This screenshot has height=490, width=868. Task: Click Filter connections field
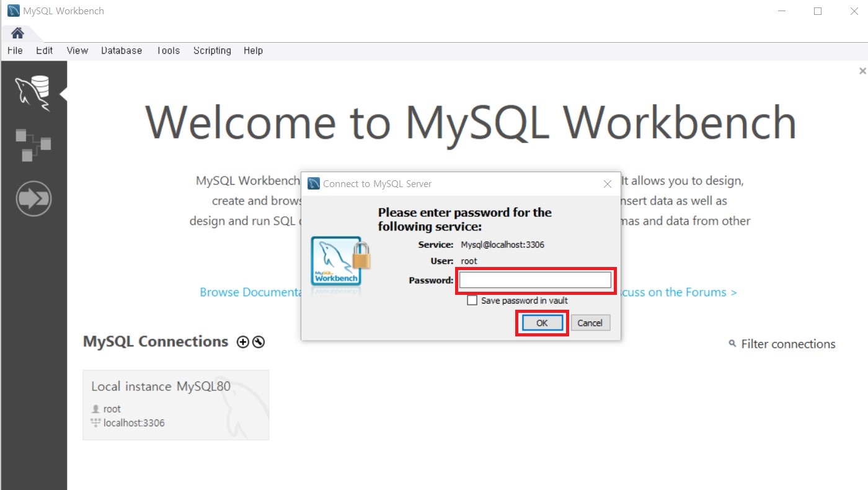(x=788, y=344)
